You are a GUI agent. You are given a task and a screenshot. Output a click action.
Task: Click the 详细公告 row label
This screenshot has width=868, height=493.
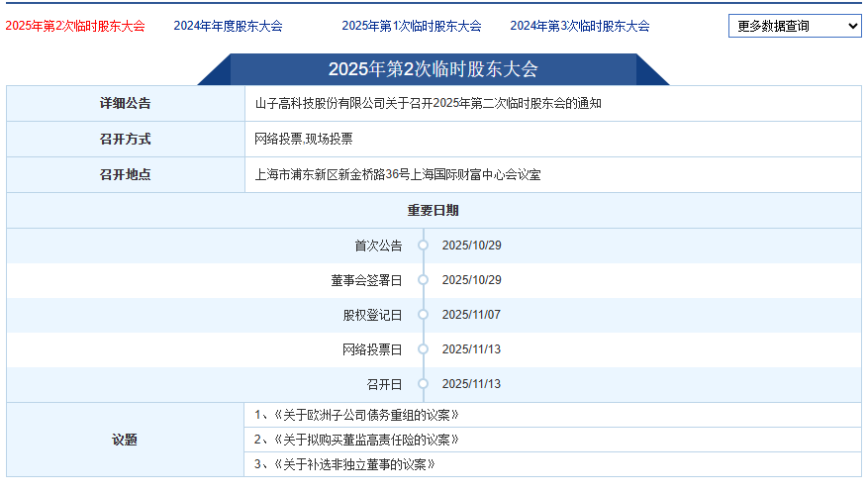point(125,104)
